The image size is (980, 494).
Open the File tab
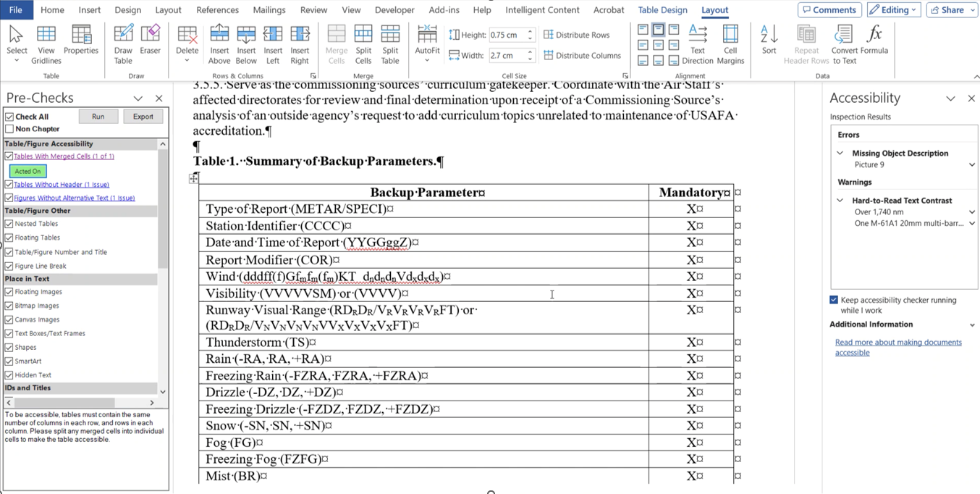[15, 10]
